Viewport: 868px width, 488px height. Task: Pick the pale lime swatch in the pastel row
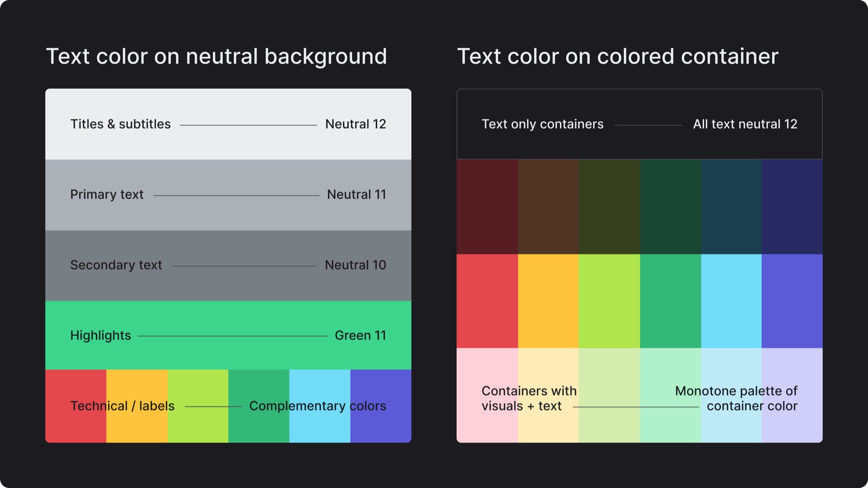(x=609, y=395)
